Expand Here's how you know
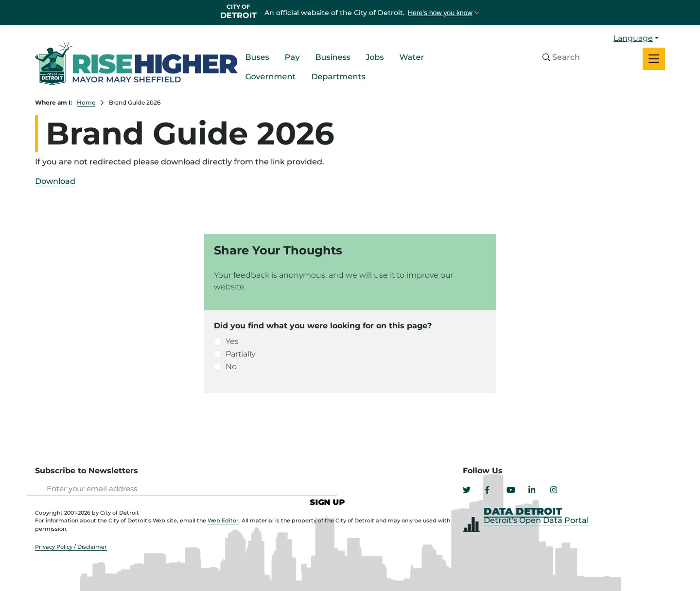This screenshot has width=700, height=591. coord(443,13)
